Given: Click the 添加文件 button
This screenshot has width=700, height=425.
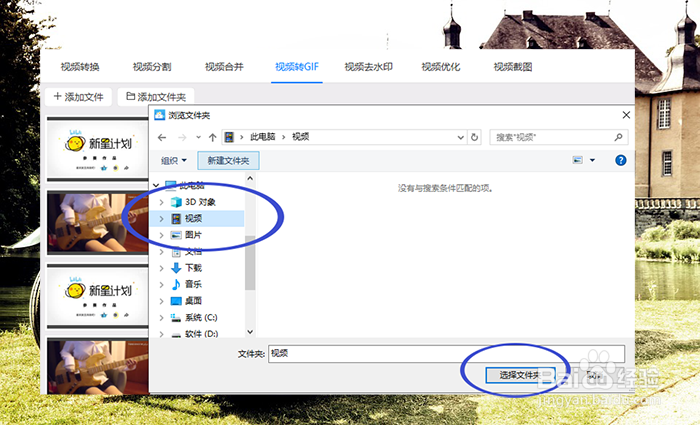Looking at the screenshot, I should (79, 97).
